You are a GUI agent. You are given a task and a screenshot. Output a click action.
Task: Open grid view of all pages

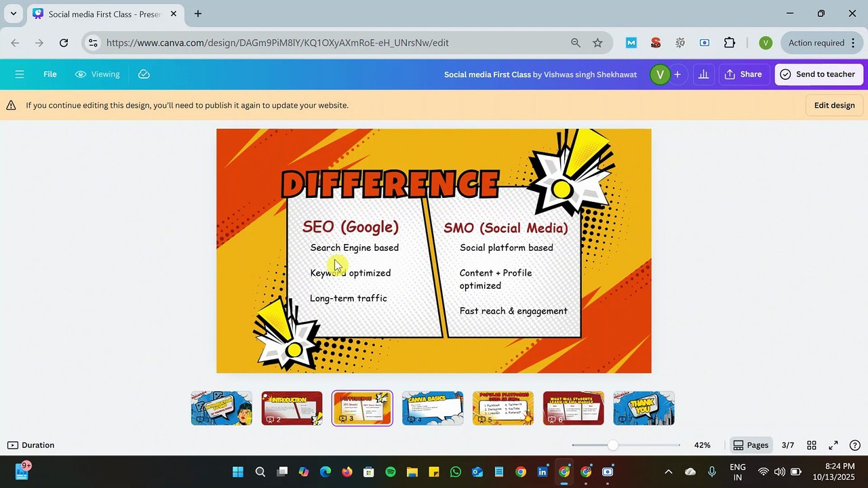coord(812,445)
